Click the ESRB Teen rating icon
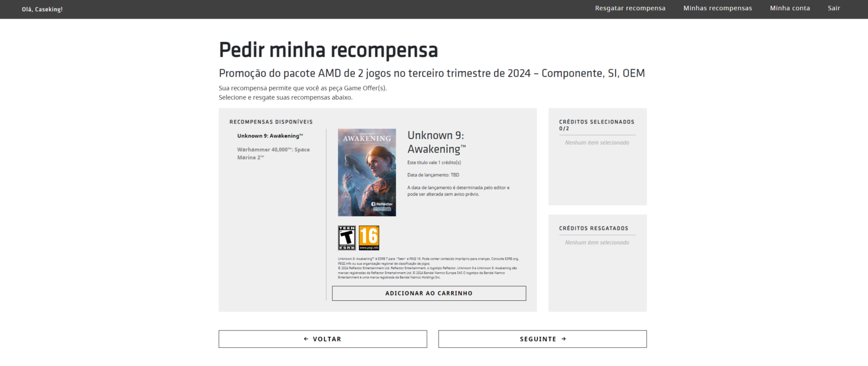868x366 pixels. pos(346,238)
